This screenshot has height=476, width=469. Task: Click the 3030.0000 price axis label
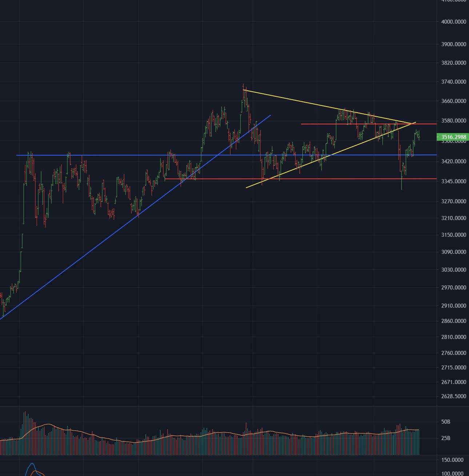(453, 270)
